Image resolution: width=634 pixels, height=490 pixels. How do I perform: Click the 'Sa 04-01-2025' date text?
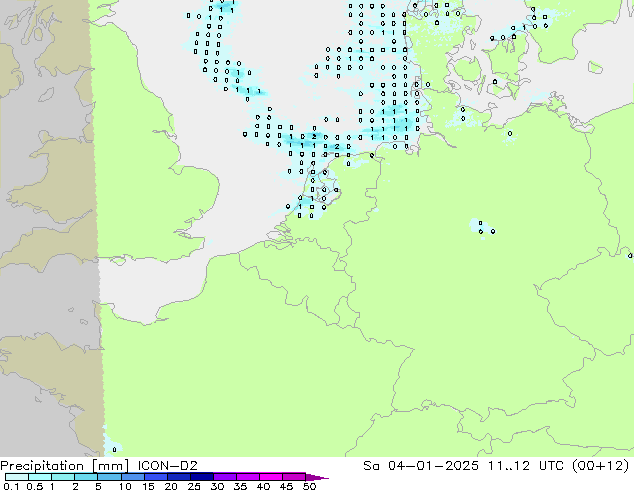421,466
